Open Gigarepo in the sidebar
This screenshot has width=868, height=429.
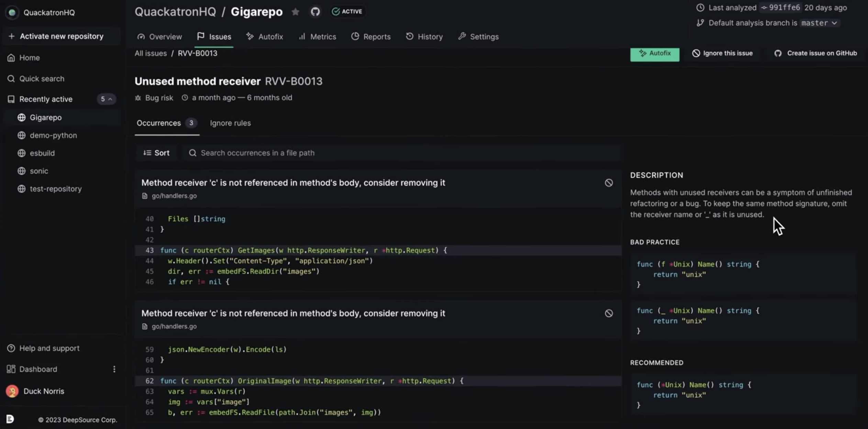click(x=45, y=118)
